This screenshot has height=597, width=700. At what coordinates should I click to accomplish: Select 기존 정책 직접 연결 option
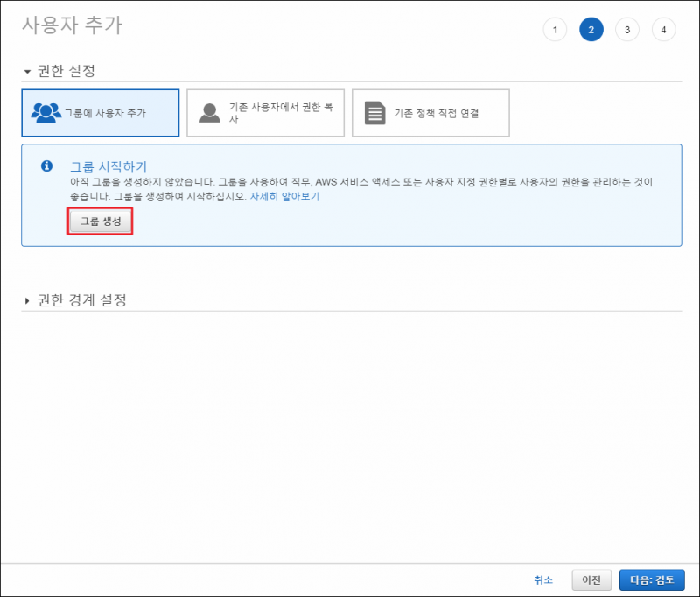(x=430, y=113)
